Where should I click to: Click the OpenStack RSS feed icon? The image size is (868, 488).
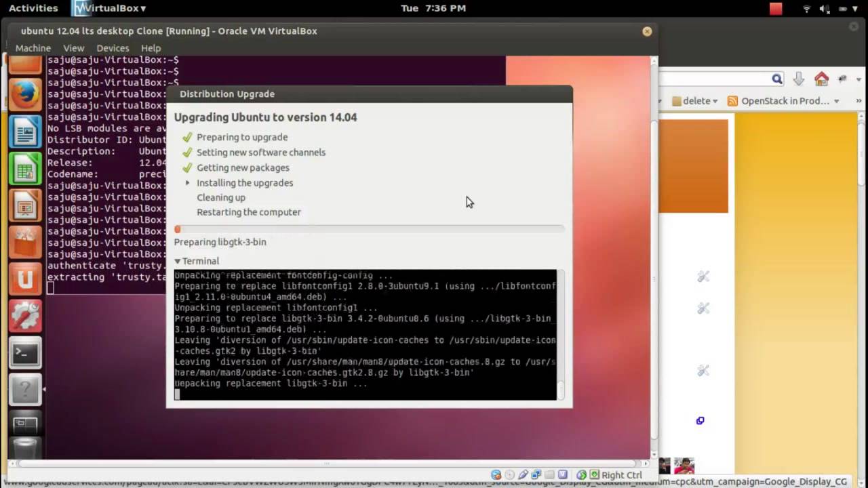(732, 101)
